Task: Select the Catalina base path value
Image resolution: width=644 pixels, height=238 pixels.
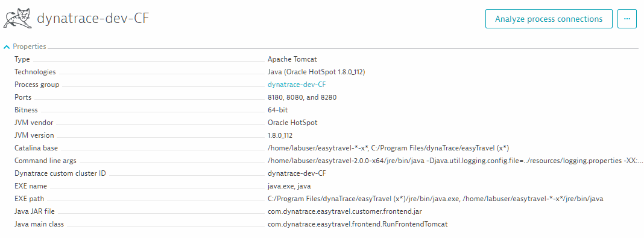Action: pyautogui.click(x=388, y=148)
